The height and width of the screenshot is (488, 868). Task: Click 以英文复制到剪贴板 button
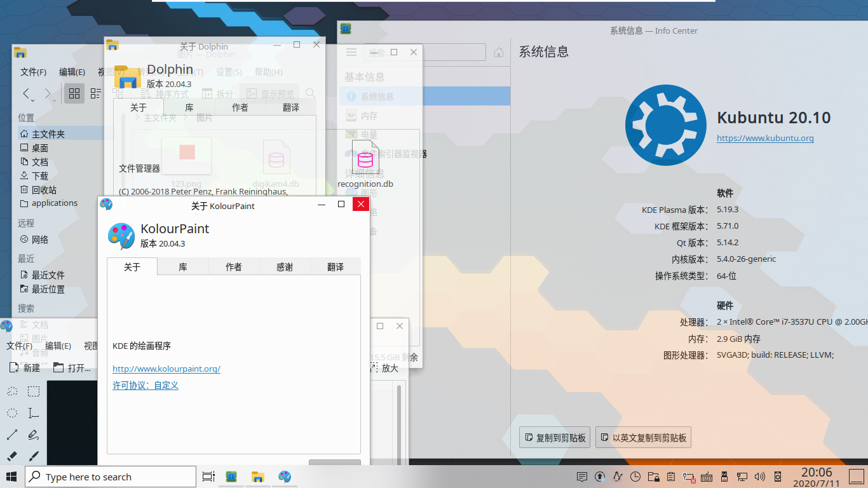642,437
